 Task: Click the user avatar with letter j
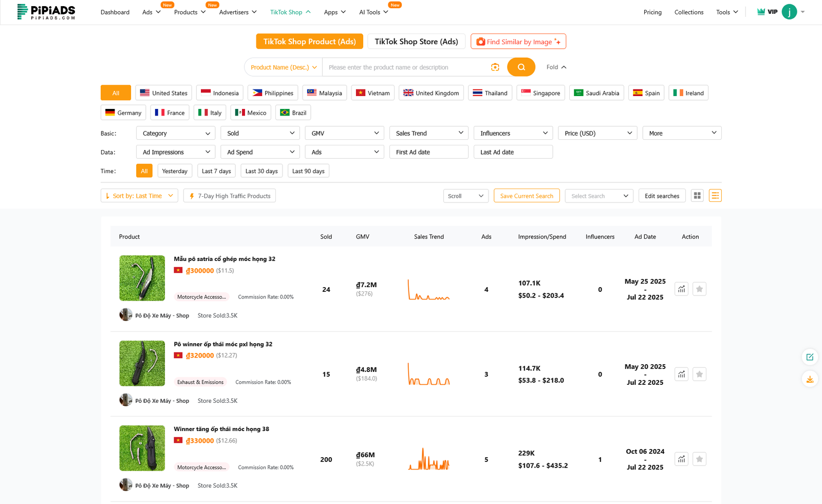coord(789,12)
